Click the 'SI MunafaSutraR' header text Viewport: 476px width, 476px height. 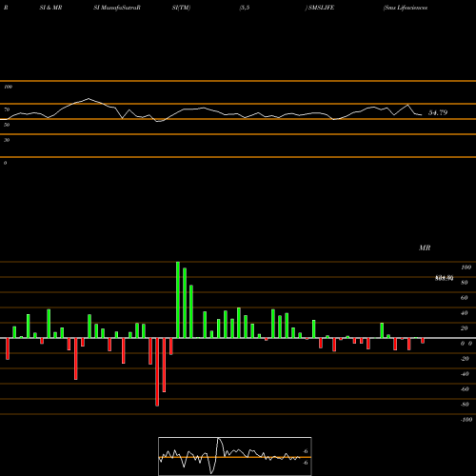coord(117,8)
